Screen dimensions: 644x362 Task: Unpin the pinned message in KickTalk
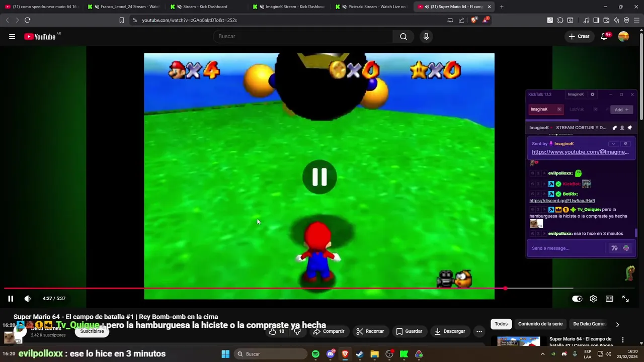coord(625,144)
